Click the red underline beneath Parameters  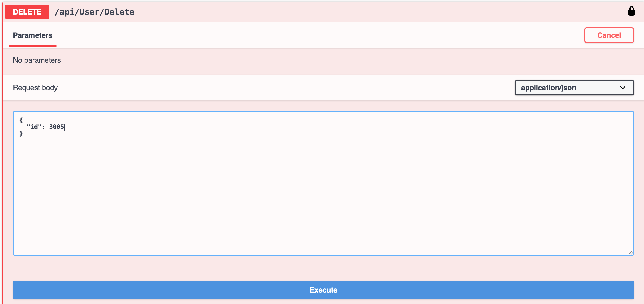33,46
